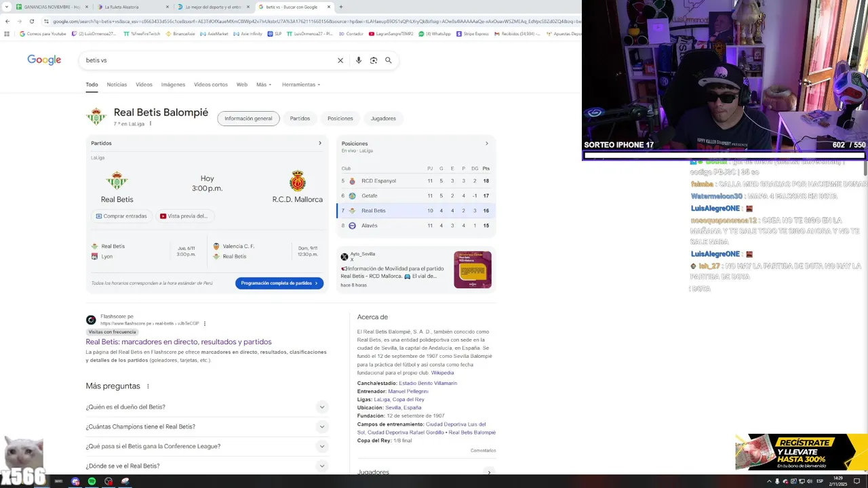Open Más preguntas options three dots
This screenshot has height=488, width=868.
pyautogui.click(x=148, y=386)
